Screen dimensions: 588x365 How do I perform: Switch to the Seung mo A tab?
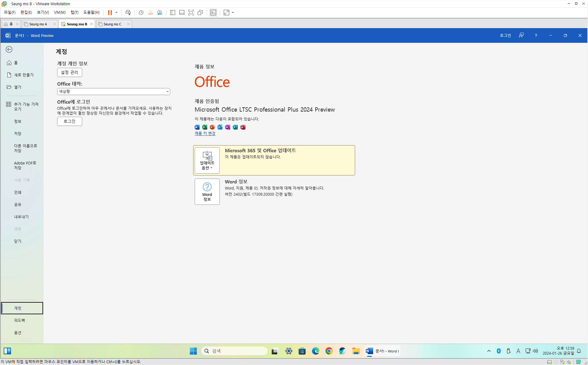tap(38, 24)
